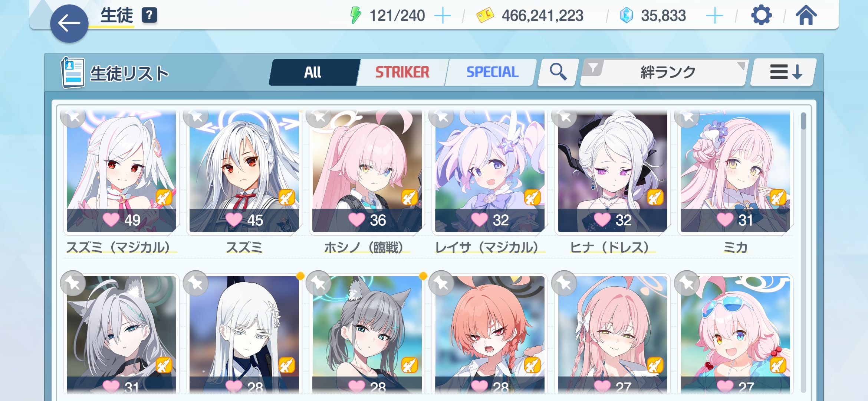Open the help question mark icon
This screenshot has height=401, width=868.
click(x=149, y=15)
